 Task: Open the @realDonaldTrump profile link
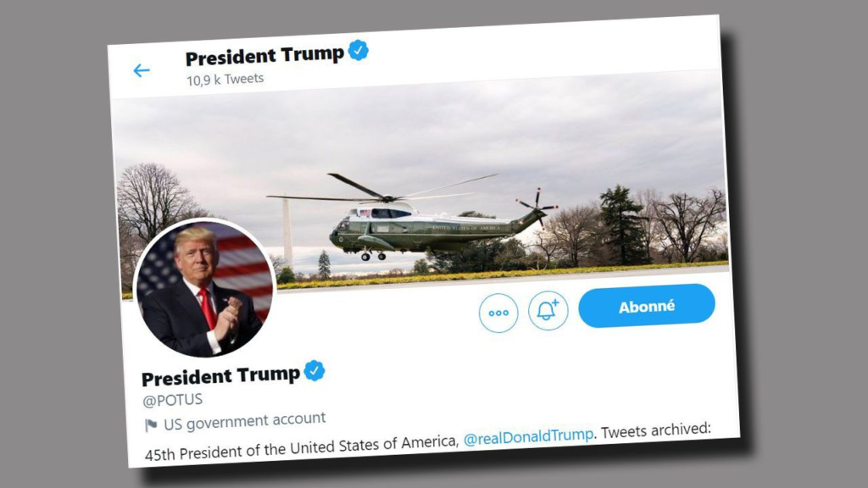pyautogui.click(x=528, y=436)
